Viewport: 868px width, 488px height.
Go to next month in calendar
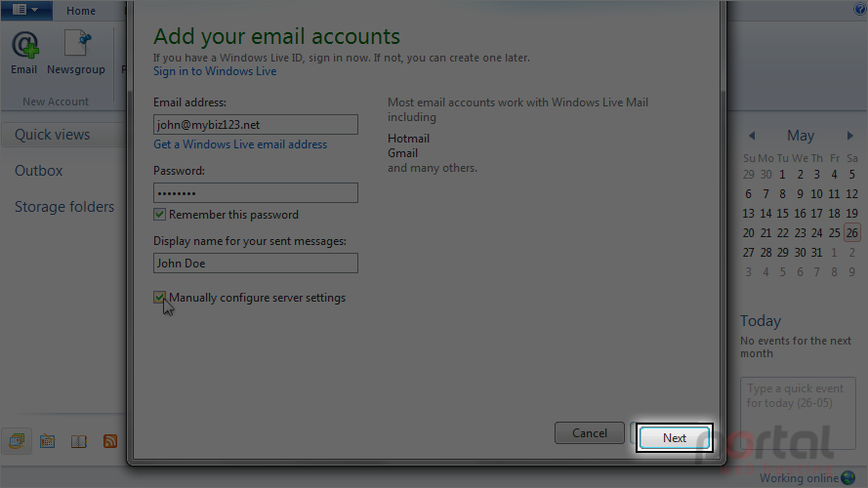click(x=849, y=136)
